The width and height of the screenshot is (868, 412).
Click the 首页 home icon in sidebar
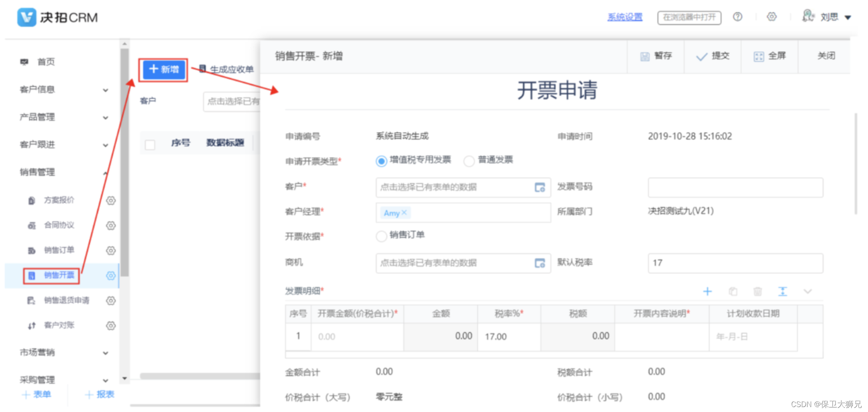[24, 62]
